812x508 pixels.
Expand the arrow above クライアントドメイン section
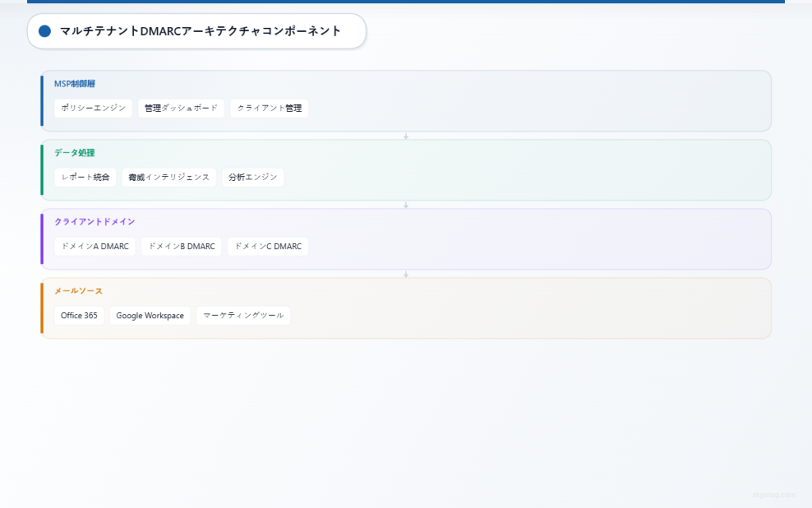(406, 204)
